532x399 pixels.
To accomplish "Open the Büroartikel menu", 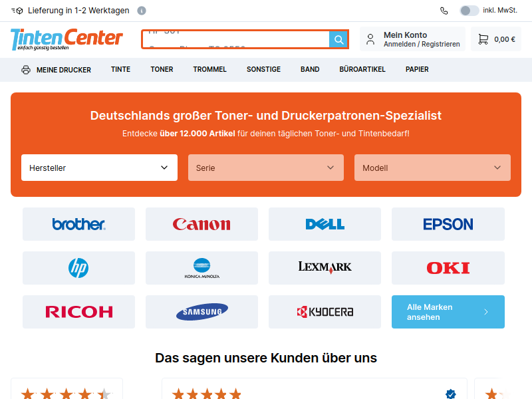I will (x=362, y=69).
